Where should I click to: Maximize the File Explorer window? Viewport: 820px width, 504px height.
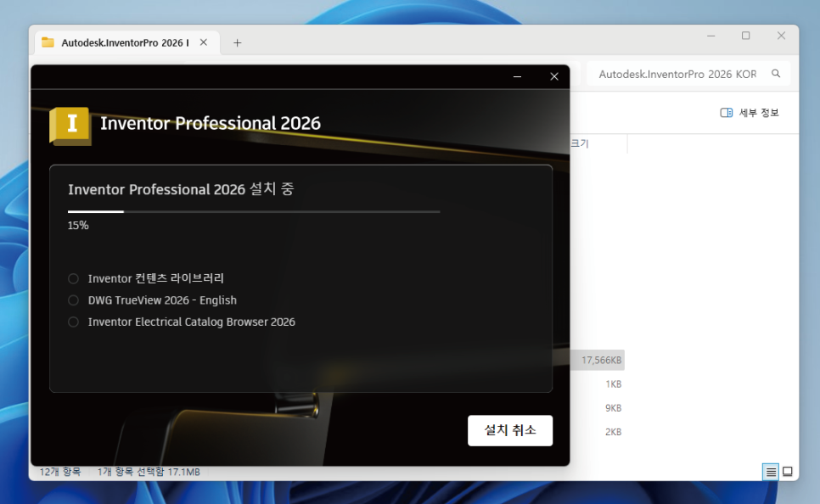[746, 36]
